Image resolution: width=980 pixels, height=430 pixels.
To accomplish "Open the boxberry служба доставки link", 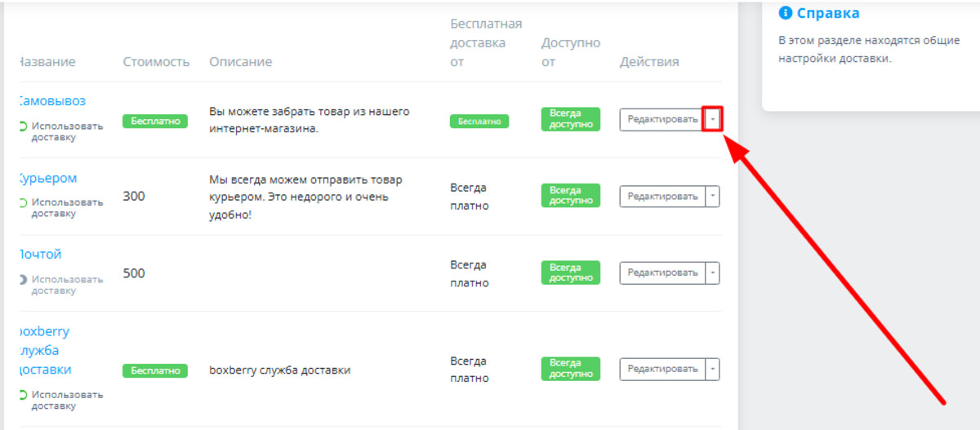I will pos(44,351).
